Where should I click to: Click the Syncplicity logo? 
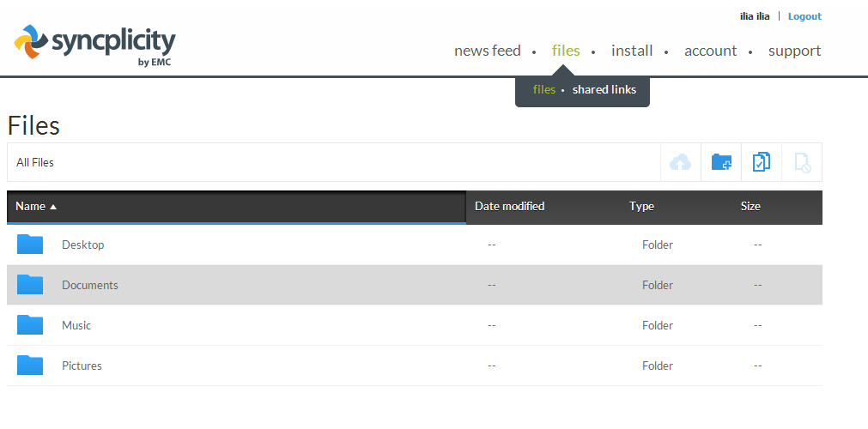(94, 45)
